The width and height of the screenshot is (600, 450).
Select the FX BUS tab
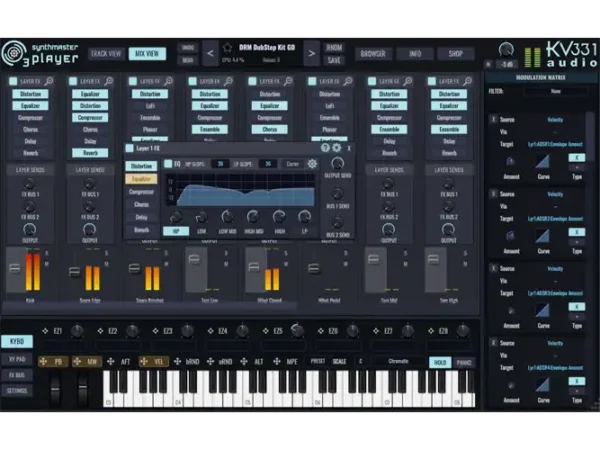point(17,375)
